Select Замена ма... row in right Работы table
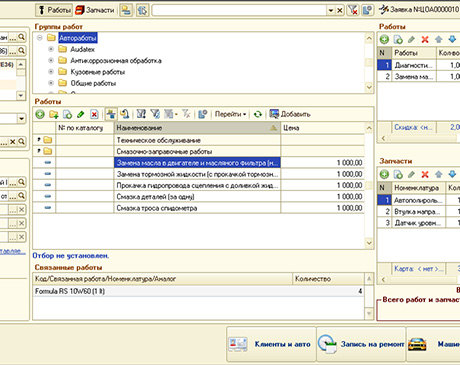 (x=419, y=77)
